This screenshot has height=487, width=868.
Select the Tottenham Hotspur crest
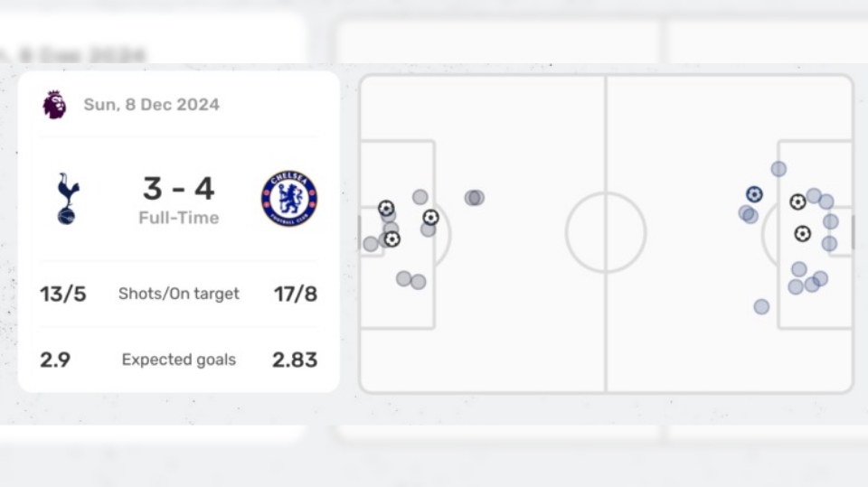[67, 199]
